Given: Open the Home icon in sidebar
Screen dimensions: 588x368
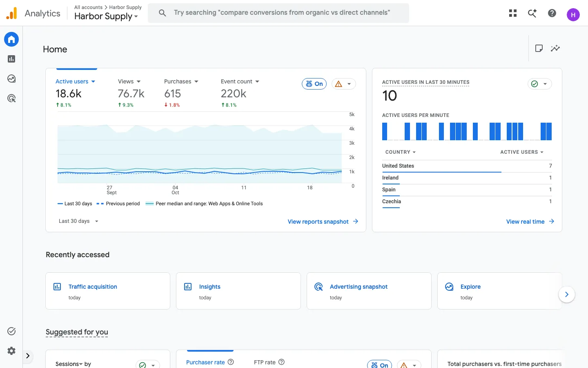Looking at the screenshot, I should 11,39.
